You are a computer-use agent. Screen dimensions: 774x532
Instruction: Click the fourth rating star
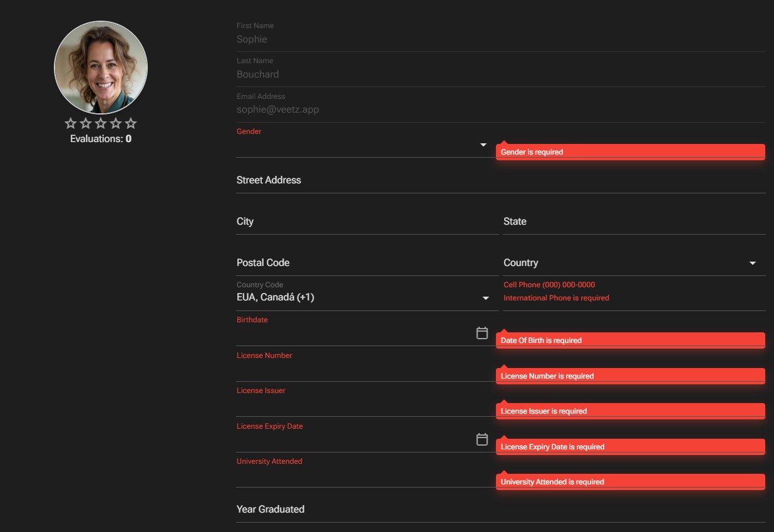tap(116, 123)
